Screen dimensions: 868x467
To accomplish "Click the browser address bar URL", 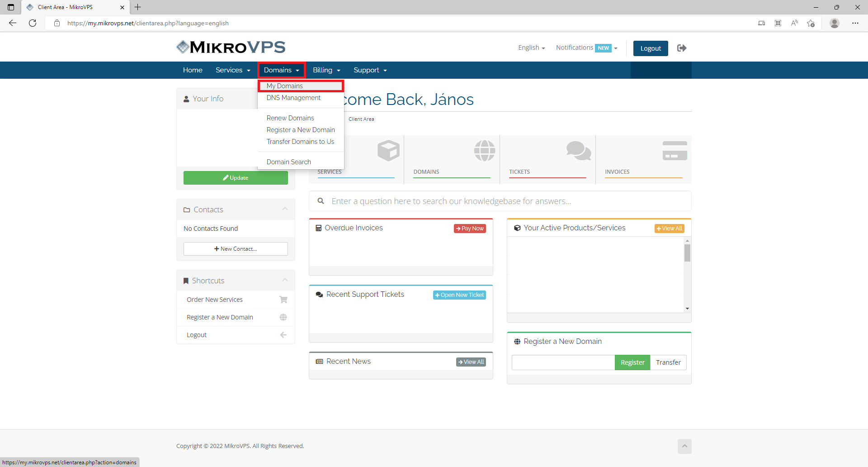I will (x=148, y=23).
